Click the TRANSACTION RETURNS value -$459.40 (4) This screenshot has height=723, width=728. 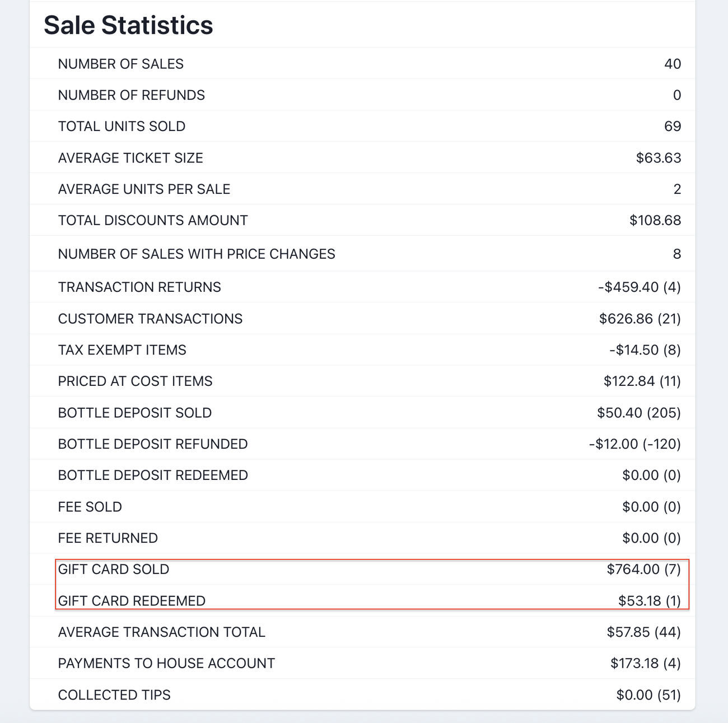click(x=639, y=287)
